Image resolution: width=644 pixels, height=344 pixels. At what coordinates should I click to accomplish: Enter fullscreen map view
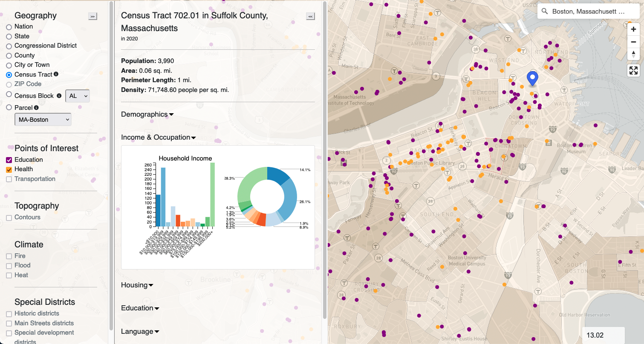(633, 71)
